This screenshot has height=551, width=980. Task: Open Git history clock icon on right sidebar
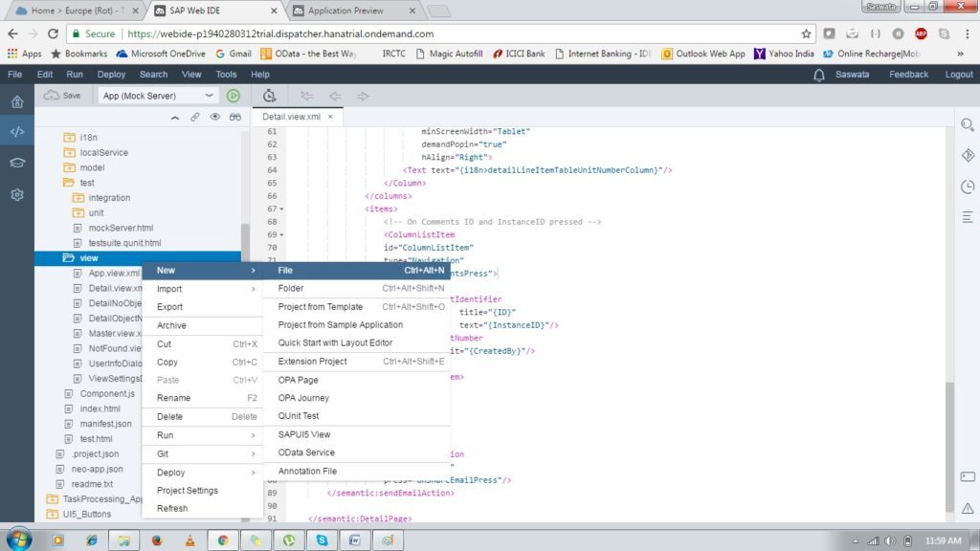(x=968, y=187)
